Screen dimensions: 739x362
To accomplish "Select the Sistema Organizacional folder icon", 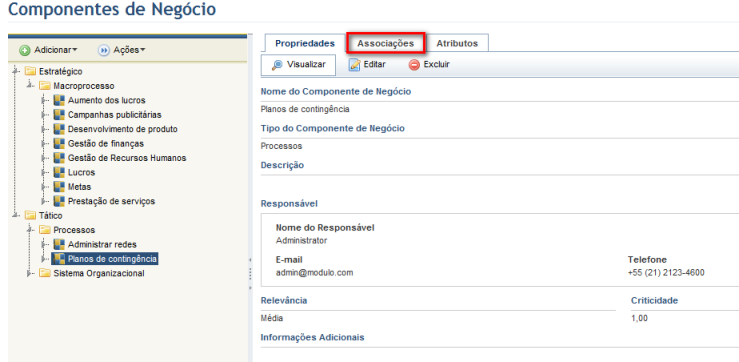I will point(45,273).
